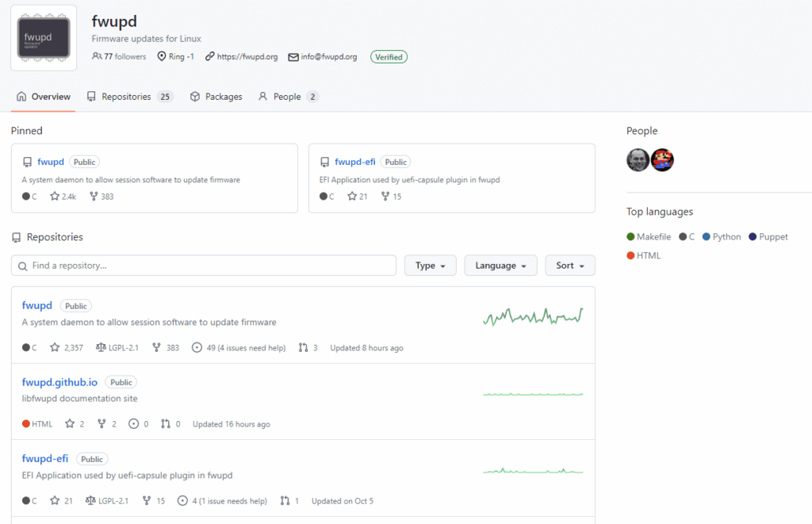This screenshot has width=812, height=524.
Task: Click open issues icon on fwupd row
Action: click(x=197, y=347)
